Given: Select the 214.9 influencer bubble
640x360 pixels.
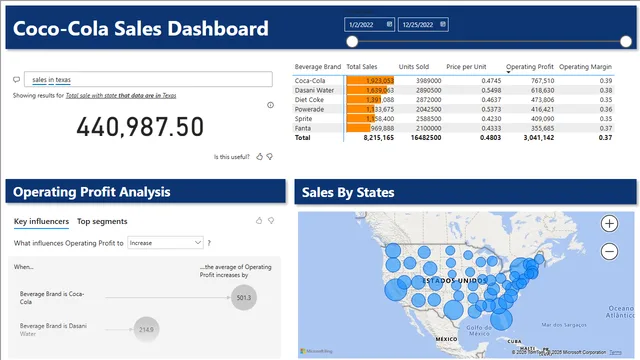Looking at the screenshot, I should [x=146, y=329].
